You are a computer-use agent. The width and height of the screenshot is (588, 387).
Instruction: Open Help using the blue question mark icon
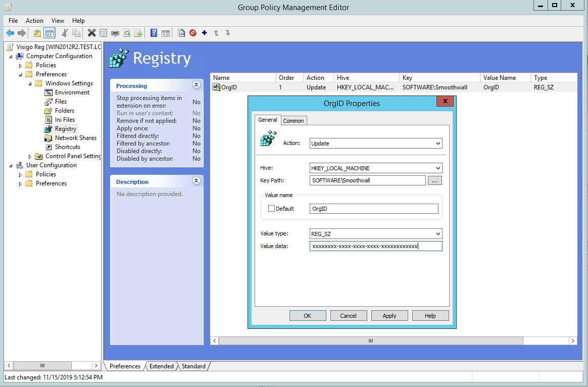coord(154,32)
